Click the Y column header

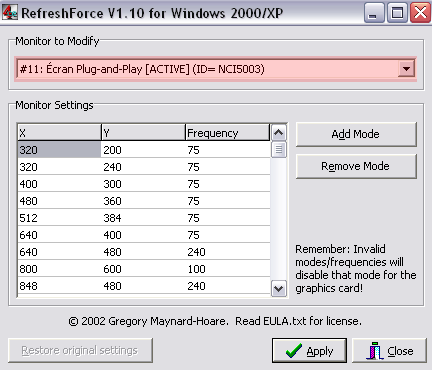(x=143, y=133)
